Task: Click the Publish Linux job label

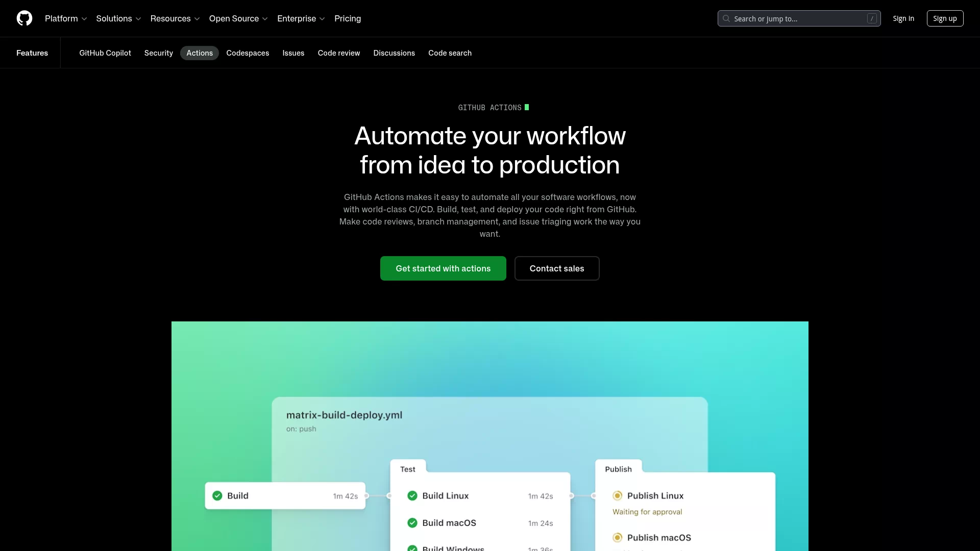Action: [x=655, y=495]
